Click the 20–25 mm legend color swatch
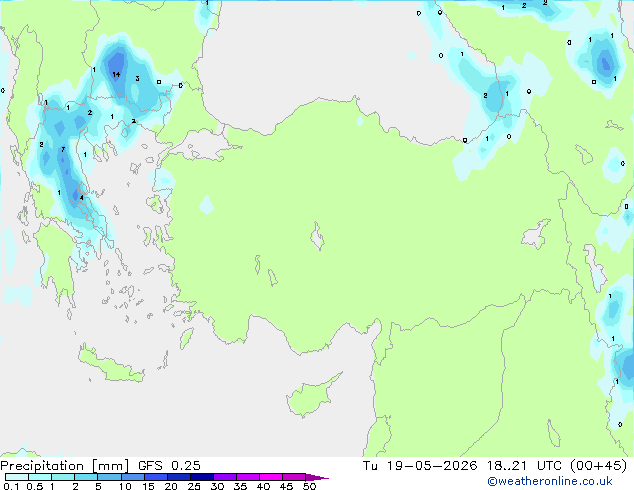634x490 pixels. pyautogui.click(x=179, y=477)
